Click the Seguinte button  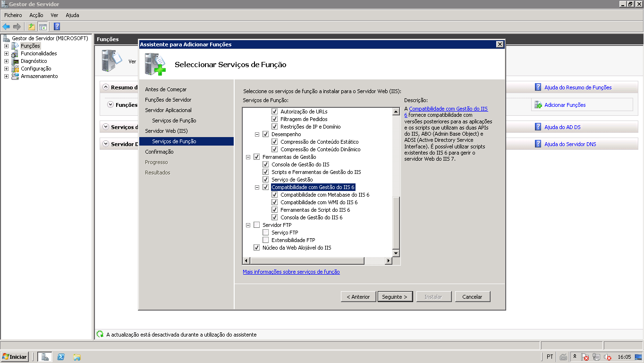click(x=395, y=297)
